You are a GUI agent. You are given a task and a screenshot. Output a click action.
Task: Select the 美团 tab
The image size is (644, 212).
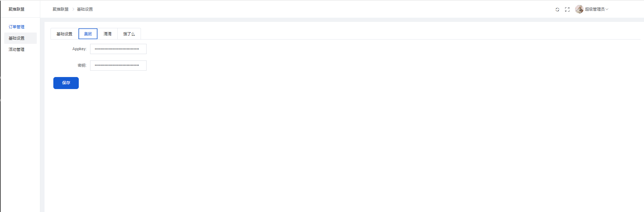point(88,34)
